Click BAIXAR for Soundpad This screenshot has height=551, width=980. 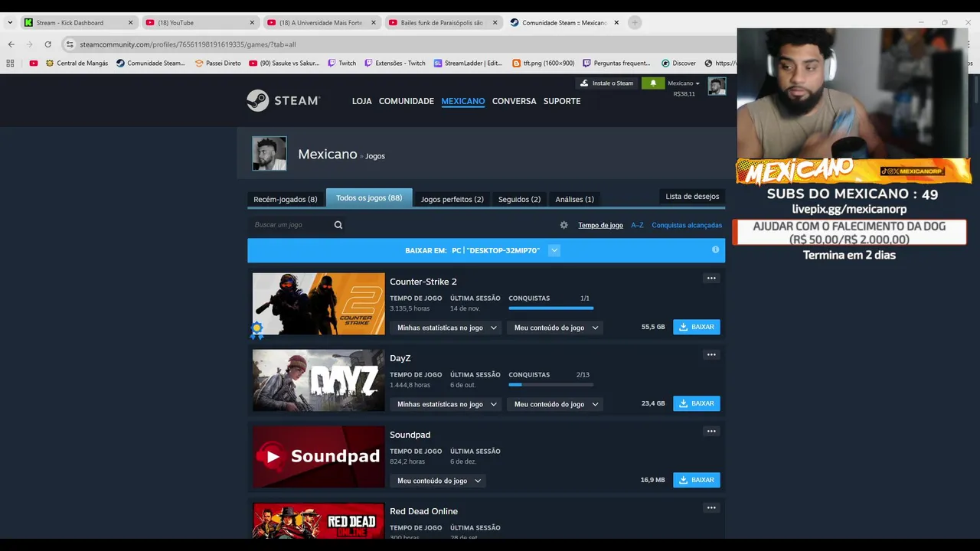[x=697, y=480]
